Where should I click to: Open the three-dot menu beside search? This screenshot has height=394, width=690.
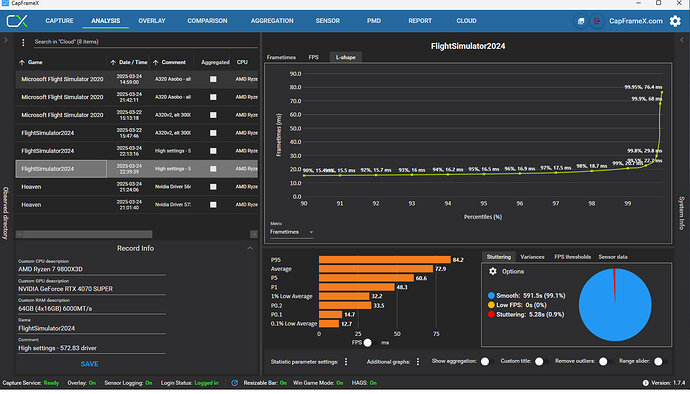coord(23,42)
